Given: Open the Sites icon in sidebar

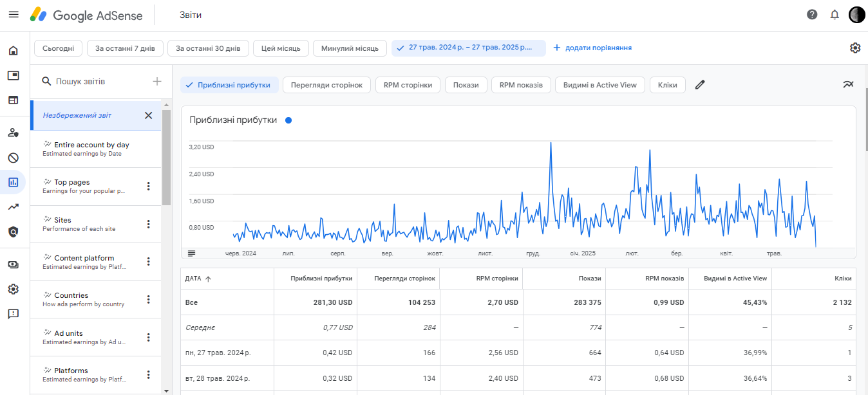Looking at the screenshot, I should click(x=13, y=100).
